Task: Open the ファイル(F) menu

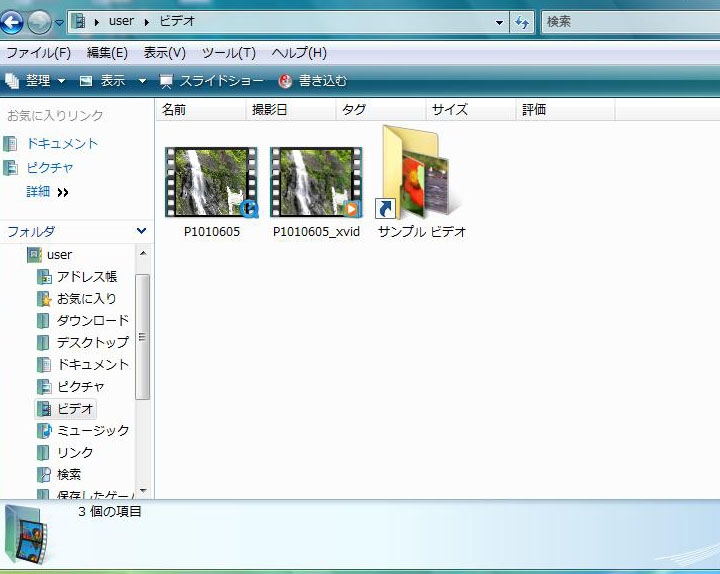Action: click(x=39, y=53)
